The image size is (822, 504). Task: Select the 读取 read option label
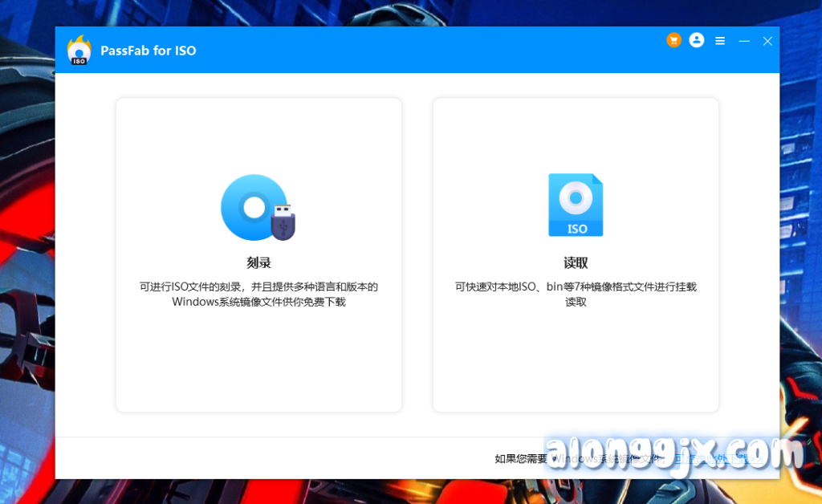coord(576,262)
